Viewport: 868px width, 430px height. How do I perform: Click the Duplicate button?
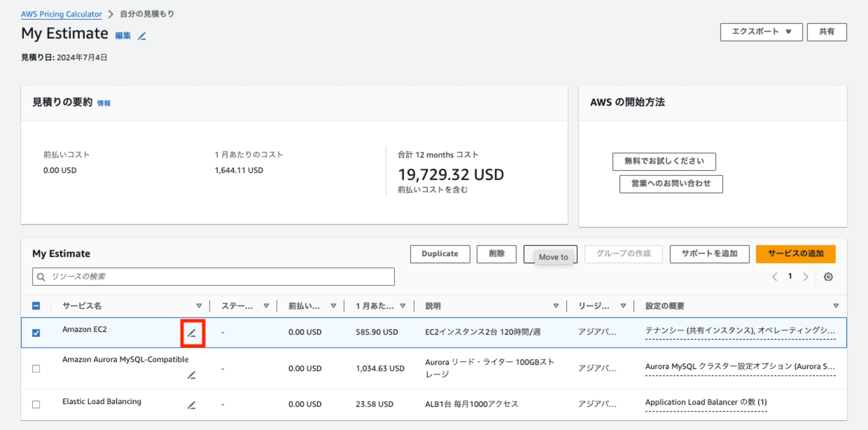click(440, 254)
